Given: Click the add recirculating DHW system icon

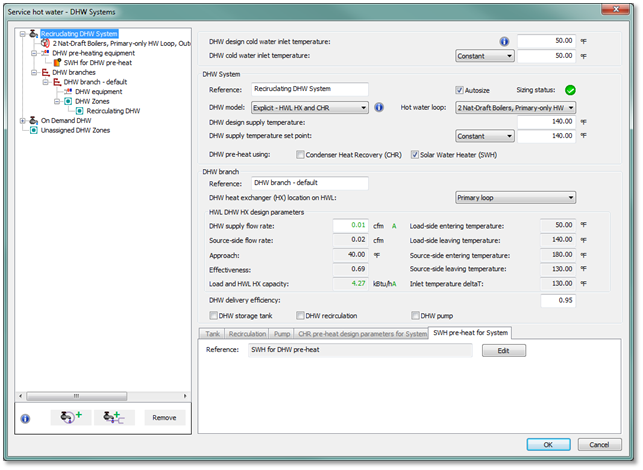Looking at the screenshot, I should point(71,418).
